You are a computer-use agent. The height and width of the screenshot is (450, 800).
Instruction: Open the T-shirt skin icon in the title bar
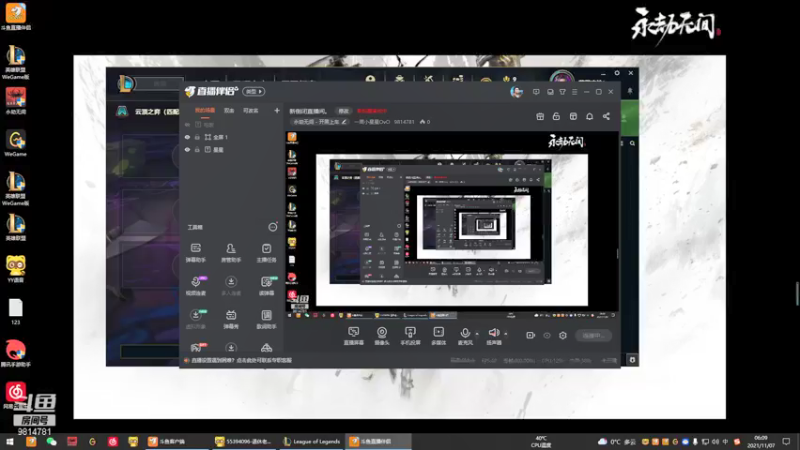click(x=562, y=92)
